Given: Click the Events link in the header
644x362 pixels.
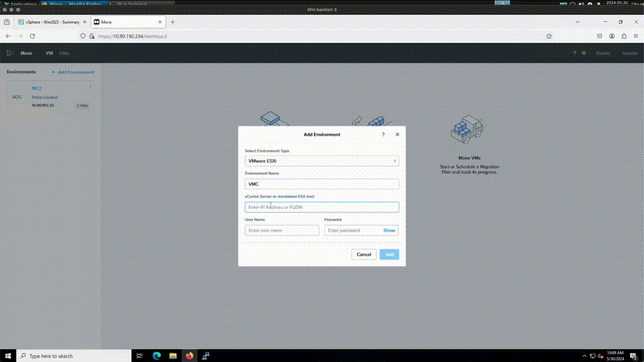Looking at the screenshot, I should point(602,53).
